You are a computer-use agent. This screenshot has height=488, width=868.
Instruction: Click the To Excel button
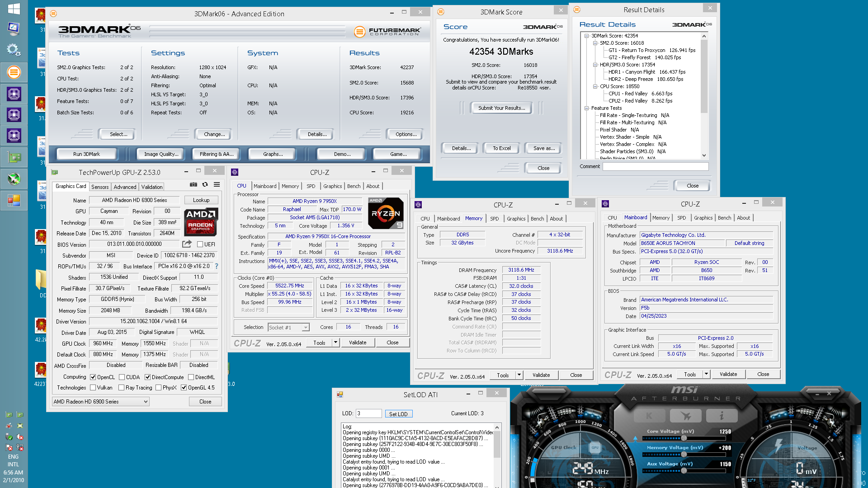tap(502, 148)
